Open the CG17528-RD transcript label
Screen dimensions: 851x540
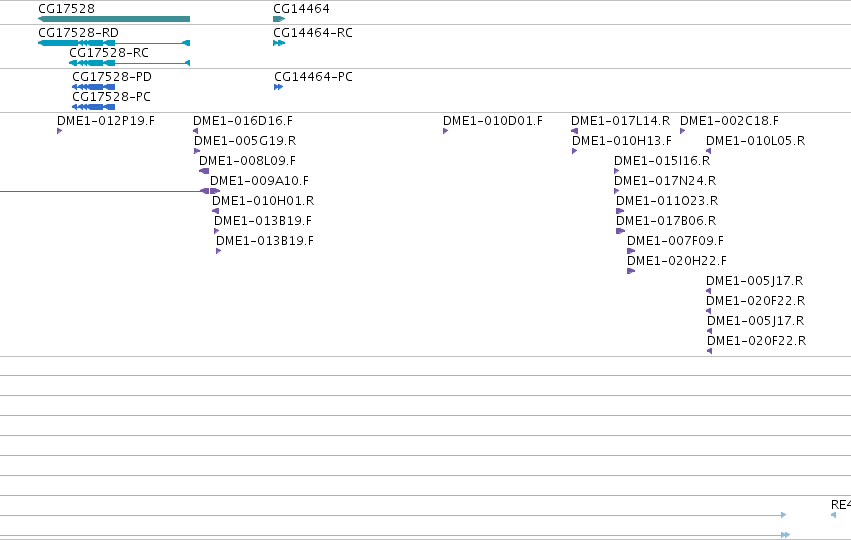tap(78, 33)
